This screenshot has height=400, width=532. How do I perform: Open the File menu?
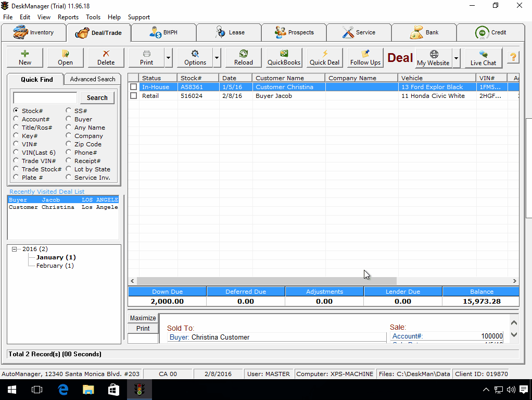click(x=8, y=17)
